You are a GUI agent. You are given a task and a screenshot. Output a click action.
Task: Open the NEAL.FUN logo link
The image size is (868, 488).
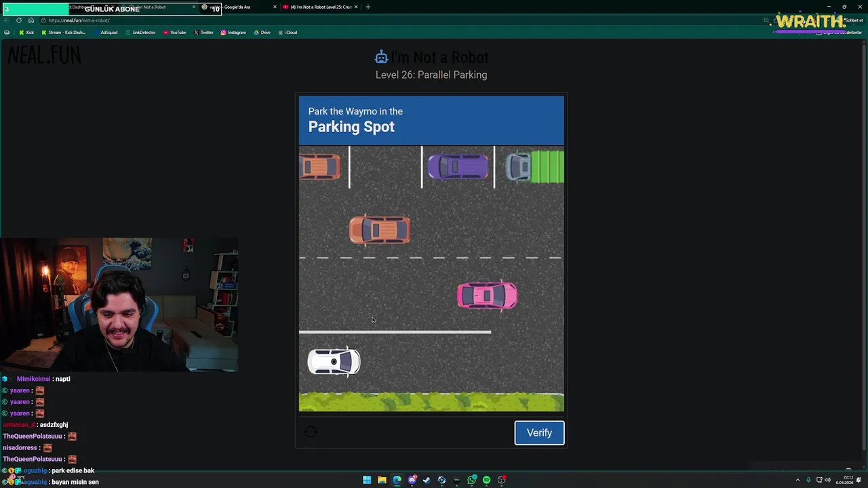[x=44, y=56]
